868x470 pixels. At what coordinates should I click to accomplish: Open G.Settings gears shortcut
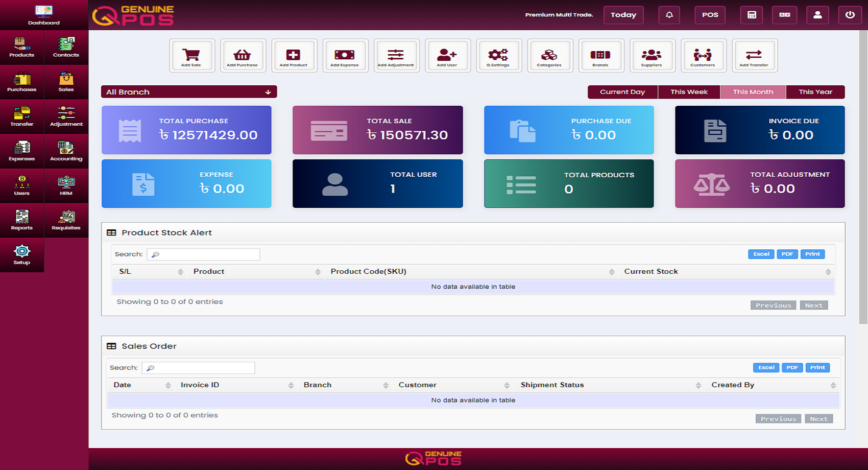[498, 56]
